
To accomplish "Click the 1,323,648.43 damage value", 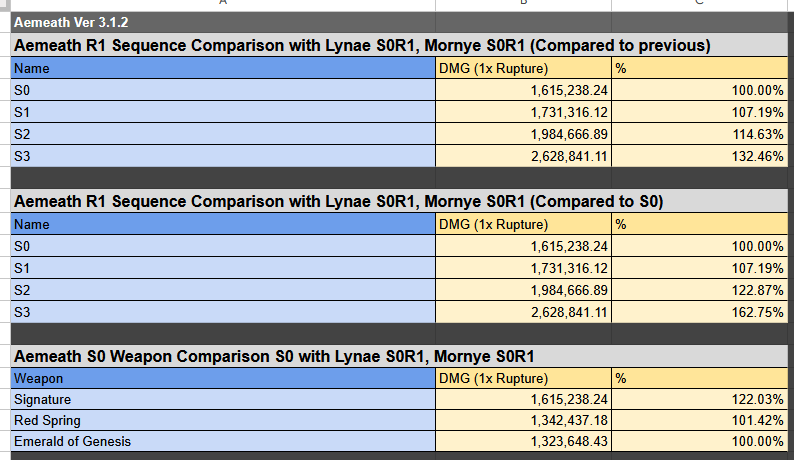I will [x=523, y=441].
